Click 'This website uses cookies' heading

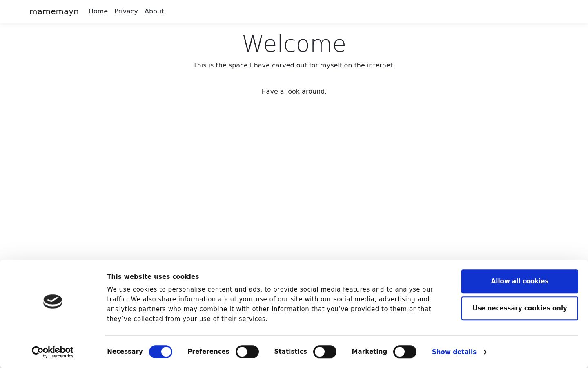coord(153,276)
